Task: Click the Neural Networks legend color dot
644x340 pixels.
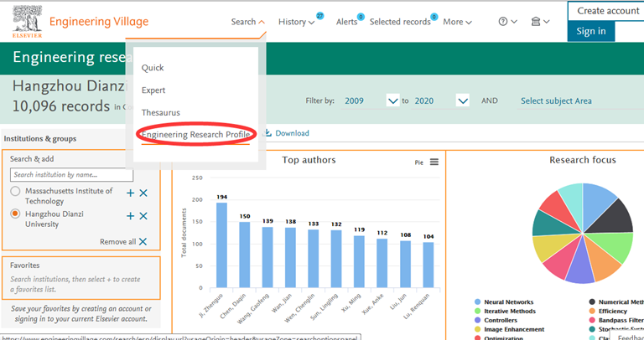Action: pyautogui.click(x=477, y=302)
